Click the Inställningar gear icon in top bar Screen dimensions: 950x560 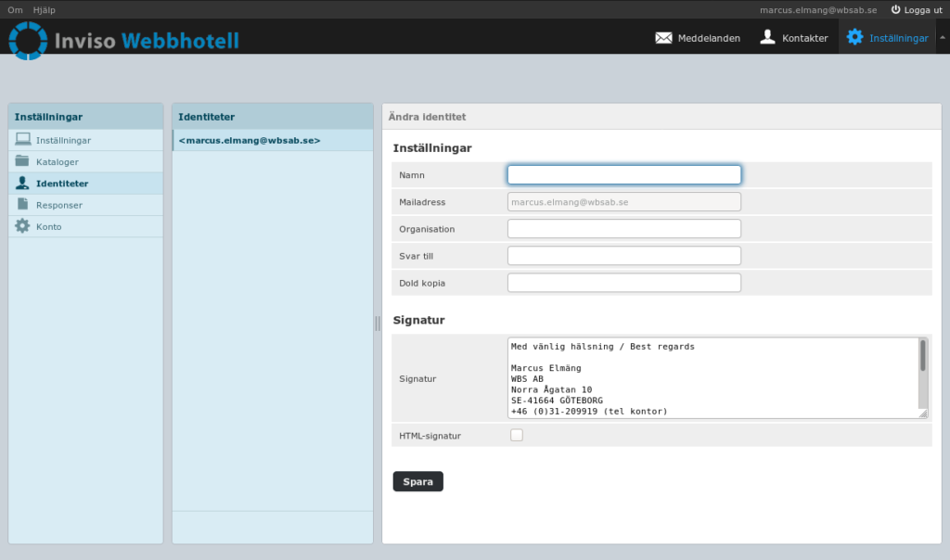[x=854, y=37]
